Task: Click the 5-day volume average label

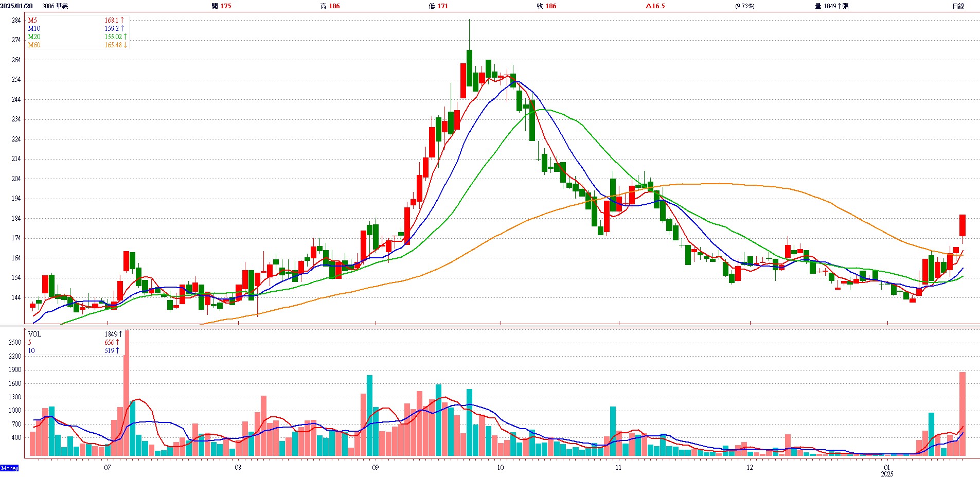Action: coord(30,342)
